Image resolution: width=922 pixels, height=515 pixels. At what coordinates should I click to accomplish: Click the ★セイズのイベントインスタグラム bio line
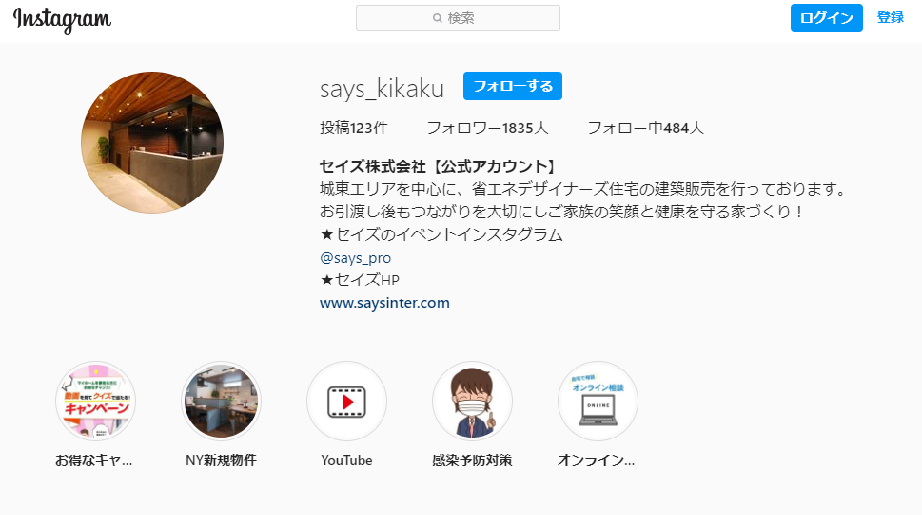tap(442, 235)
